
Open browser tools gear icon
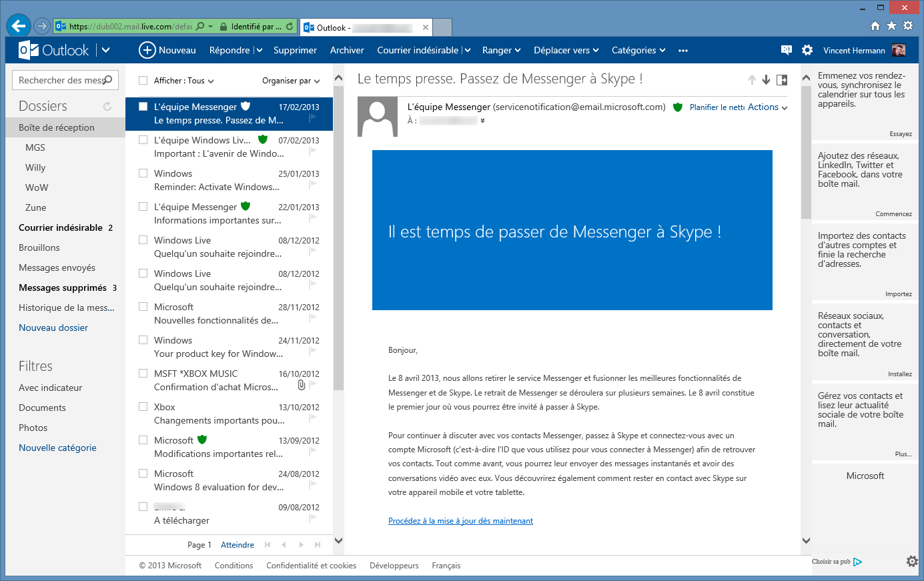tap(908, 26)
